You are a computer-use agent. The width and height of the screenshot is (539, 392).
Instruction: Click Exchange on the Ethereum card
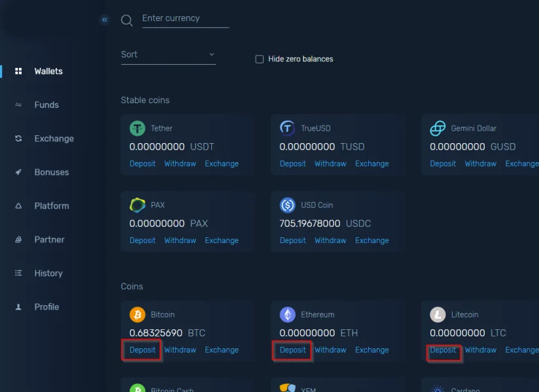(x=372, y=350)
